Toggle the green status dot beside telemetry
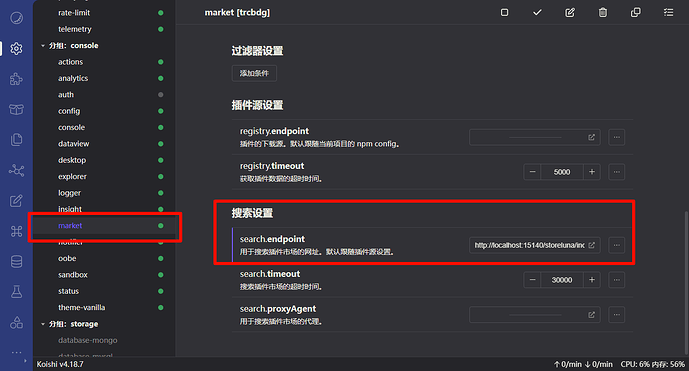Viewport: 689px width, 371px height. pos(161,29)
